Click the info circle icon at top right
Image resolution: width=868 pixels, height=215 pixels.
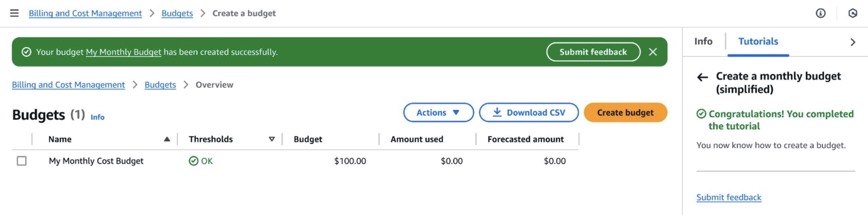click(821, 13)
